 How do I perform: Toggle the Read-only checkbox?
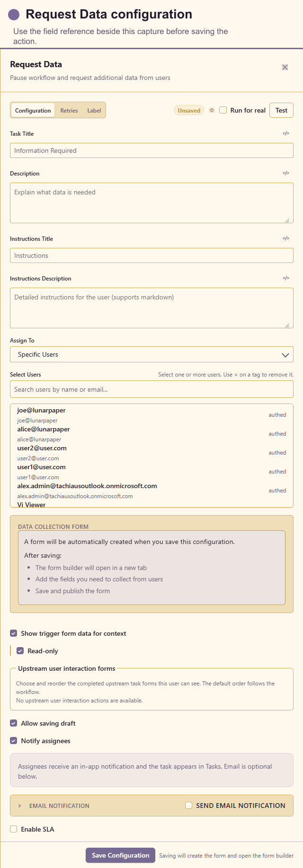20,651
